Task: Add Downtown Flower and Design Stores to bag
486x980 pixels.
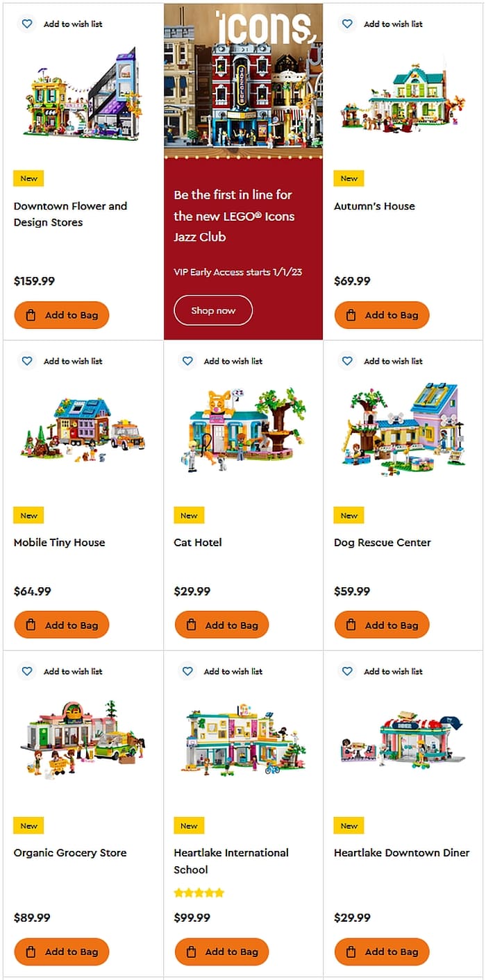Action: [x=62, y=315]
